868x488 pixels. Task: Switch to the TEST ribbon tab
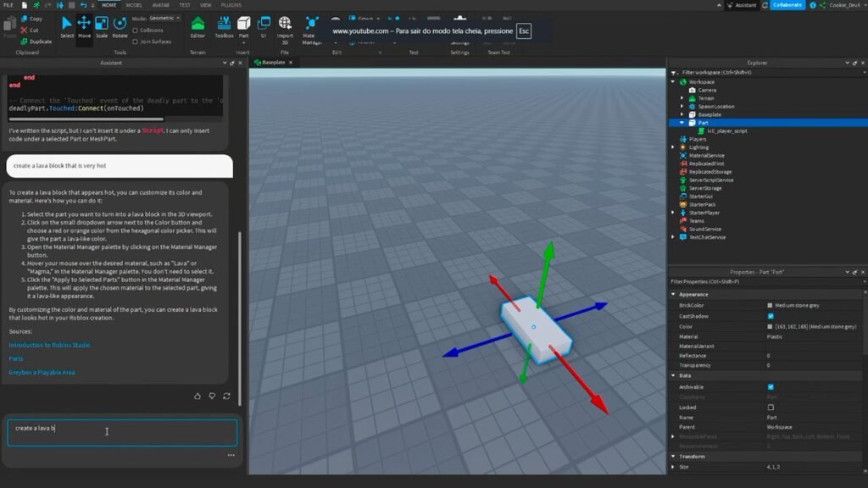point(185,5)
